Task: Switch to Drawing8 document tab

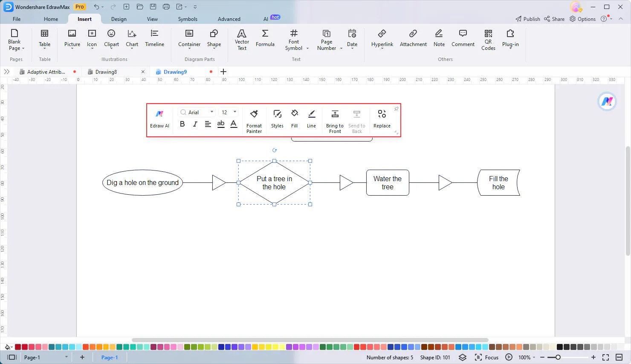Action: pos(106,72)
